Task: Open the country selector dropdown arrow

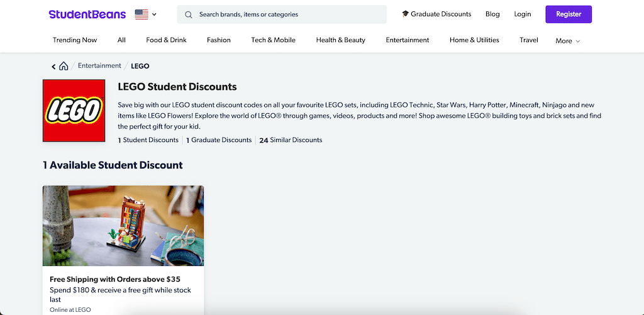Action: pyautogui.click(x=154, y=14)
